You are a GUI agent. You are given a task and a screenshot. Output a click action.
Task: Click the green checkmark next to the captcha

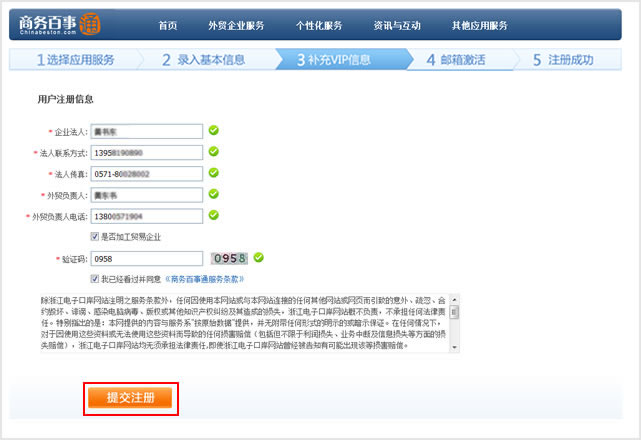(258, 257)
